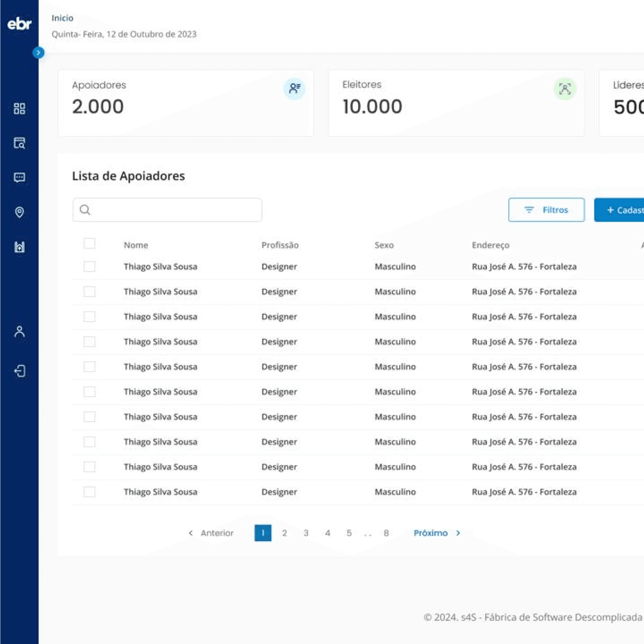The image size is (644, 644).
Task: Click the Eleitores card face-scan icon
Action: click(x=565, y=89)
